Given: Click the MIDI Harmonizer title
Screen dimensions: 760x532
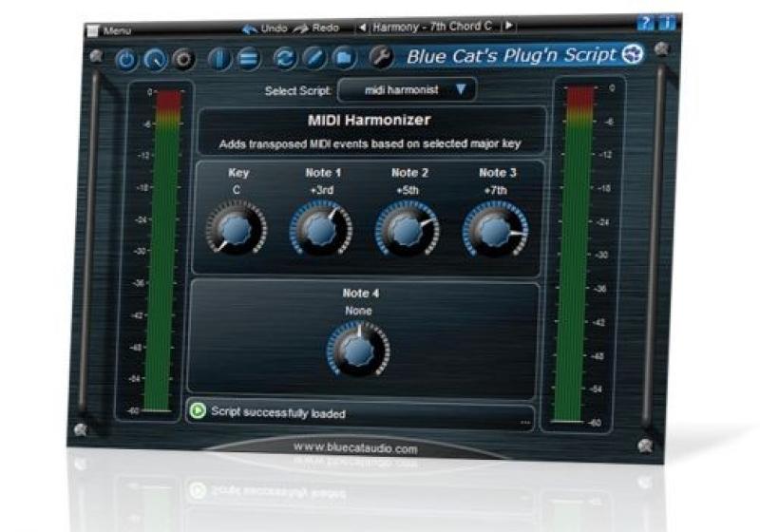Looking at the screenshot, I should point(369,120).
